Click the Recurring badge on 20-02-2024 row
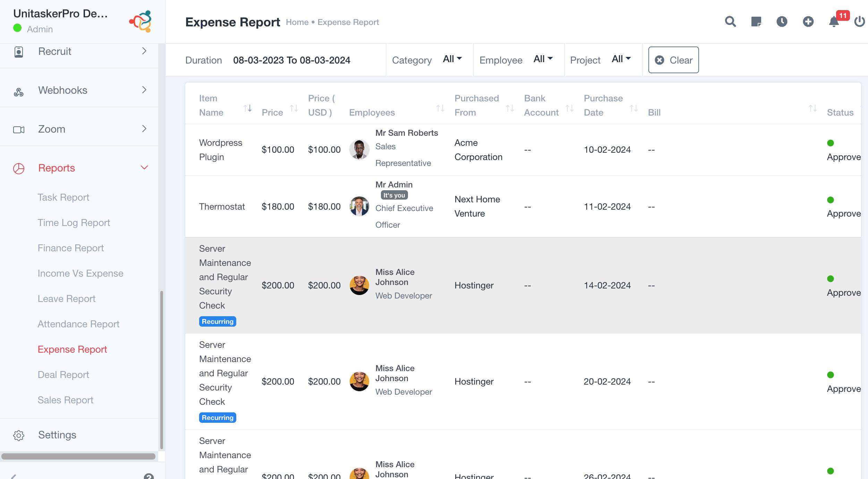Image resolution: width=868 pixels, height=479 pixels. point(218,418)
